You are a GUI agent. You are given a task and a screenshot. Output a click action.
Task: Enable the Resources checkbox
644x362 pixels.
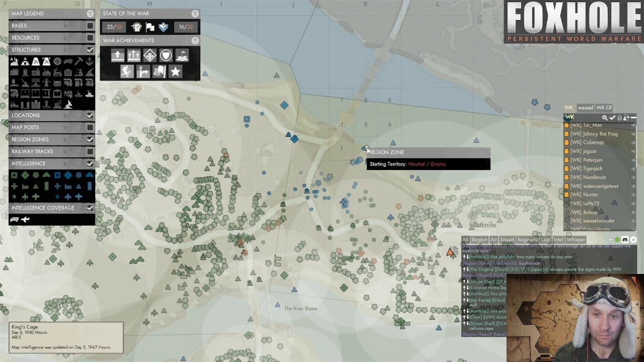coord(90,38)
